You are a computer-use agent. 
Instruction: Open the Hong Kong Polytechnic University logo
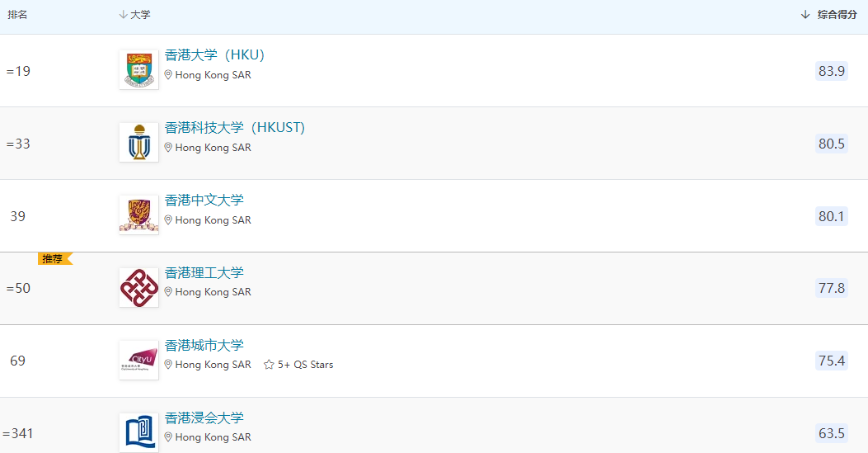pyautogui.click(x=139, y=287)
